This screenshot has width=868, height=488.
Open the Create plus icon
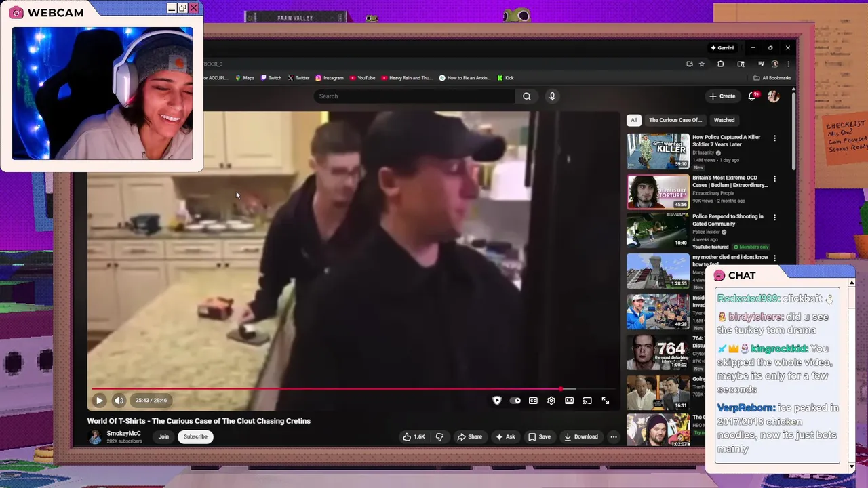click(713, 96)
